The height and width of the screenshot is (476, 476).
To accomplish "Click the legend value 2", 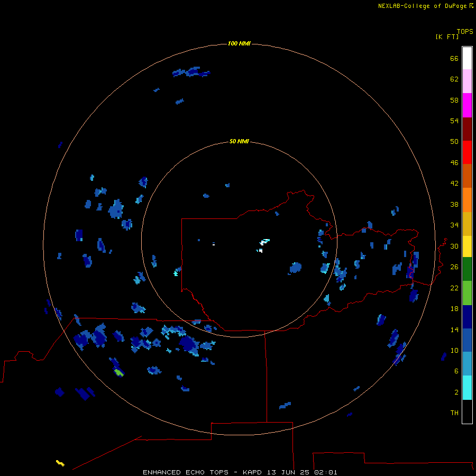I will pyautogui.click(x=456, y=392).
